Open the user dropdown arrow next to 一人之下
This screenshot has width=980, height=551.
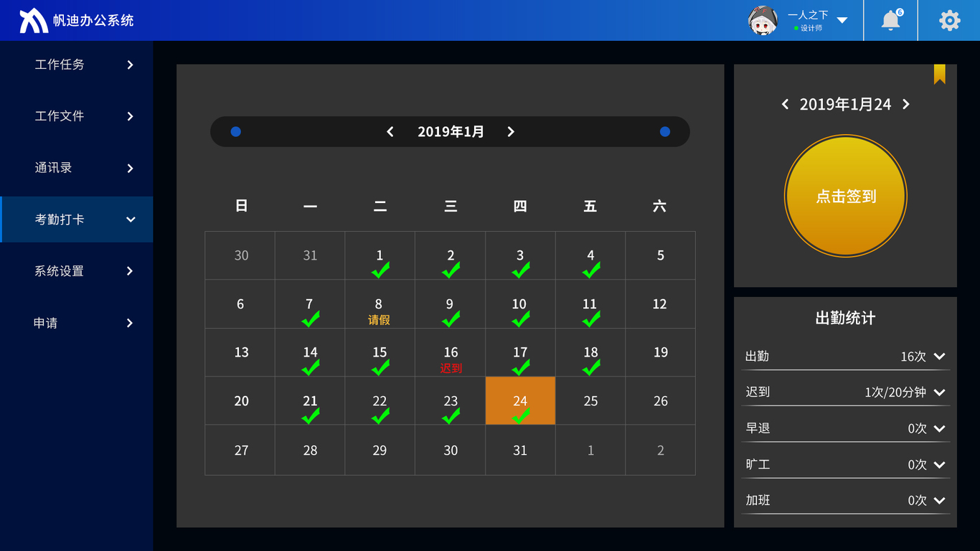pos(842,20)
